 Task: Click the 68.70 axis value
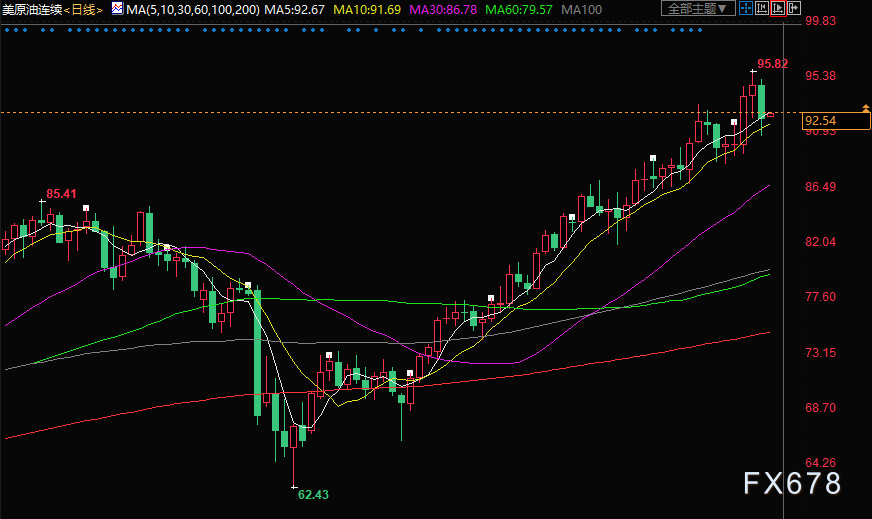[820, 408]
